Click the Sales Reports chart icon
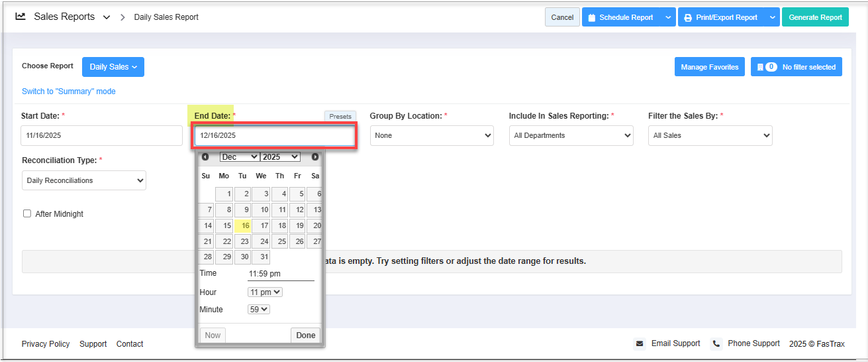 [x=21, y=17]
